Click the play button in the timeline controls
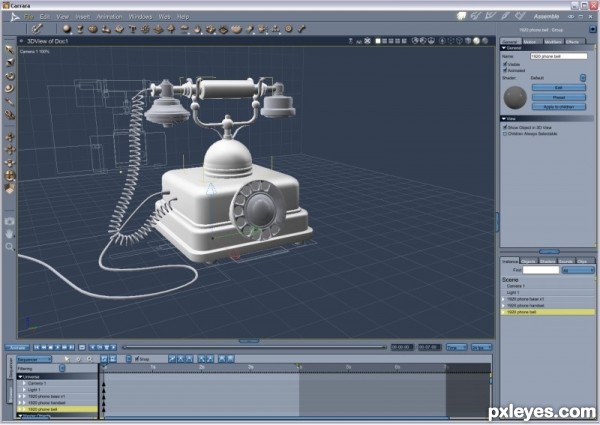Viewport: 600px width, 425px height. point(58,347)
